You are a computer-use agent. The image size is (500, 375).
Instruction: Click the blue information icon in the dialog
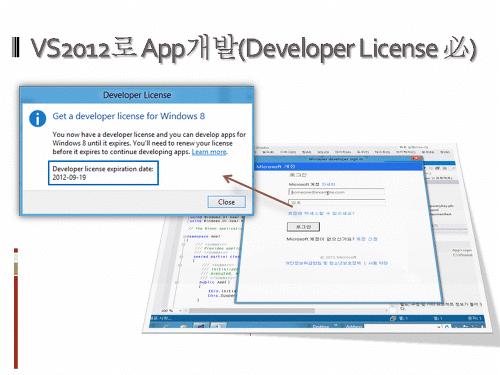tap(38, 119)
